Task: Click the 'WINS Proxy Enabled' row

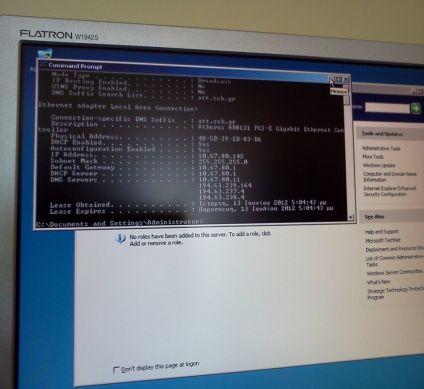Action: [x=129, y=89]
